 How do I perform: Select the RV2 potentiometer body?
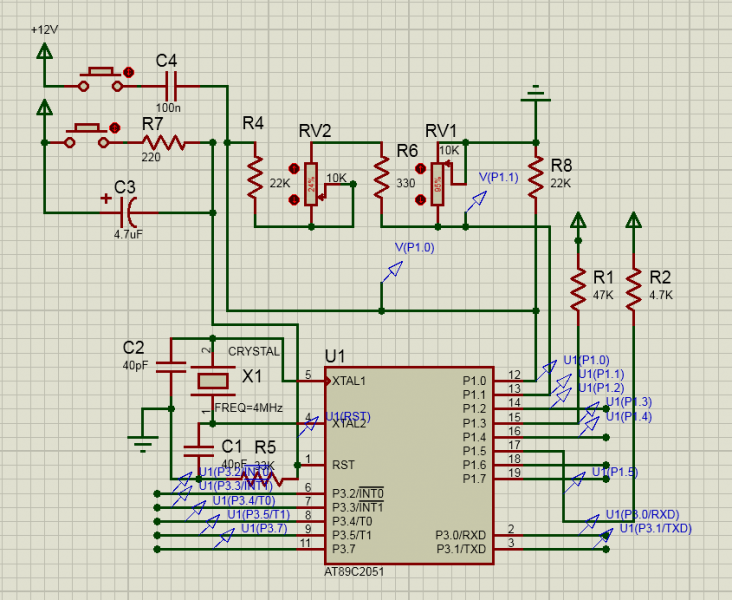pyautogui.click(x=311, y=184)
